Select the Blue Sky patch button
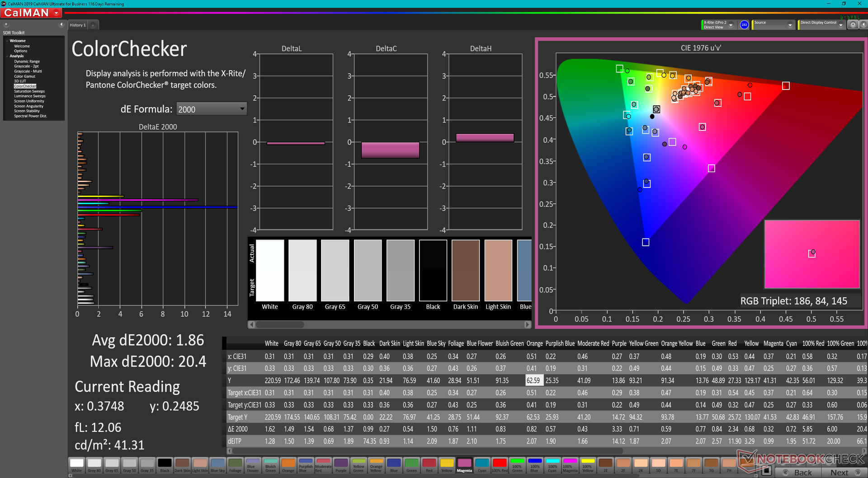 (x=217, y=465)
